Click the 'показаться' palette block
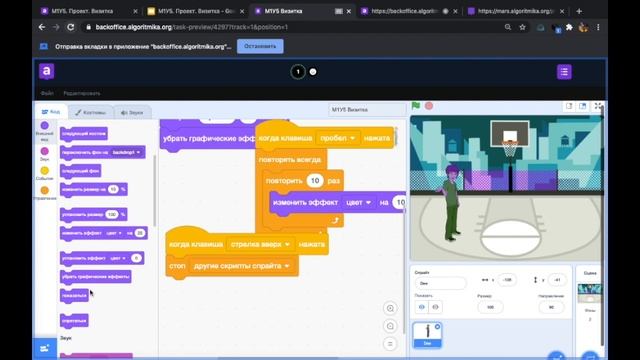The width and height of the screenshot is (640, 360). (74, 296)
